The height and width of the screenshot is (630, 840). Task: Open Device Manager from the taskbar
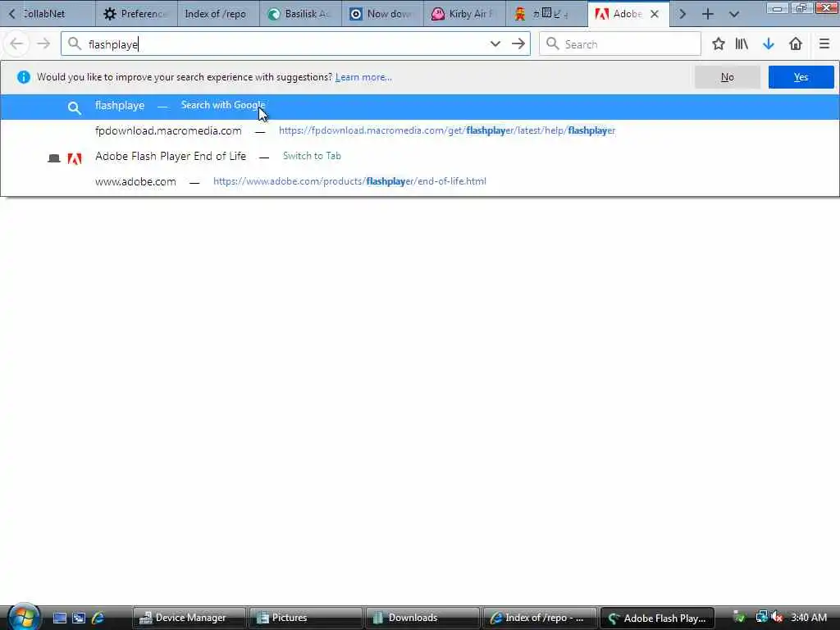(x=189, y=618)
